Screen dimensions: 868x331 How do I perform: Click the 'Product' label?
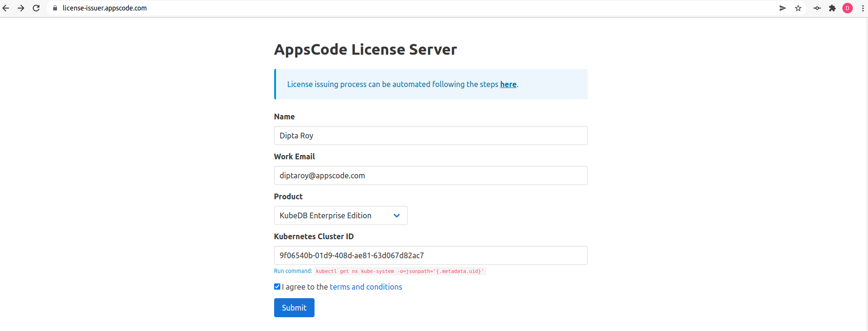288,196
